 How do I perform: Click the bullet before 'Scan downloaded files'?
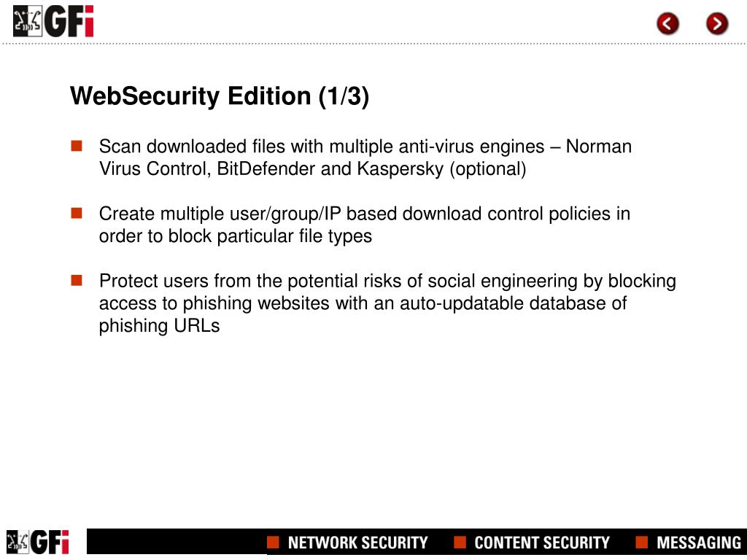[77, 146]
